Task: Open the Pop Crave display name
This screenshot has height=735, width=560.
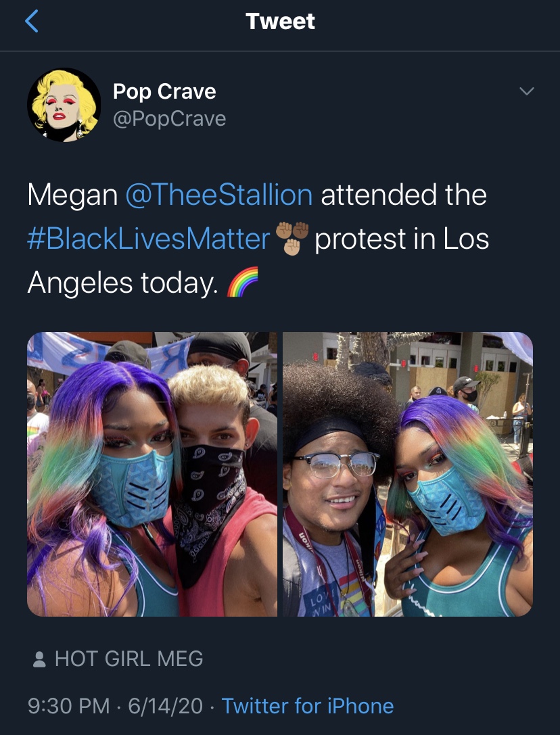Action: [x=164, y=91]
